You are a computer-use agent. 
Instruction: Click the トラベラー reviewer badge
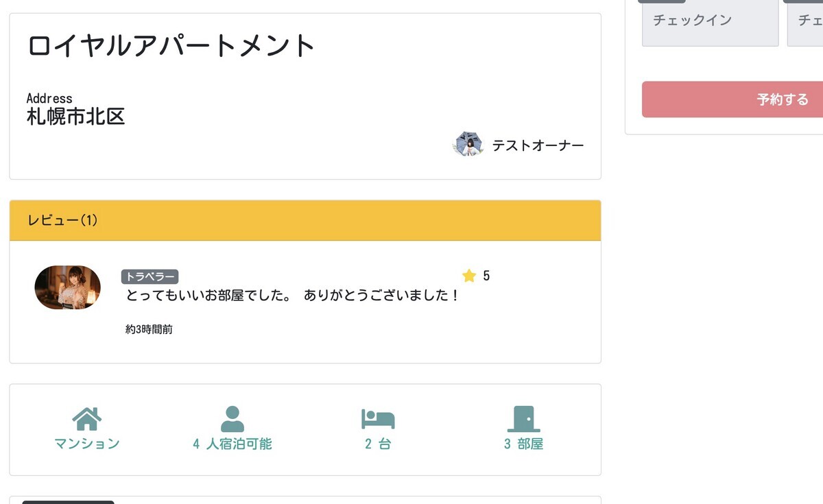point(150,276)
